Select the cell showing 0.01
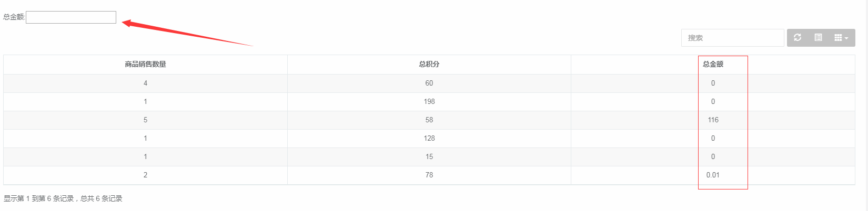Screen dimensions: 868x211 [x=713, y=175]
